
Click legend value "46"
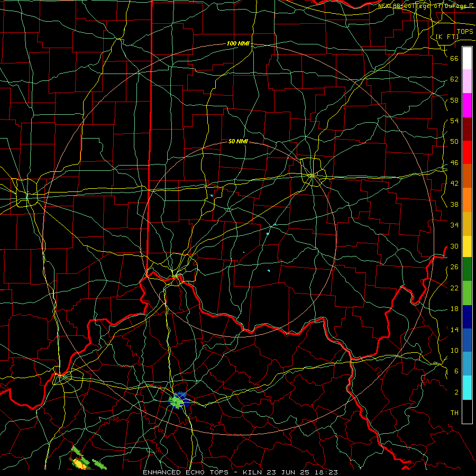pyautogui.click(x=454, y=163)
